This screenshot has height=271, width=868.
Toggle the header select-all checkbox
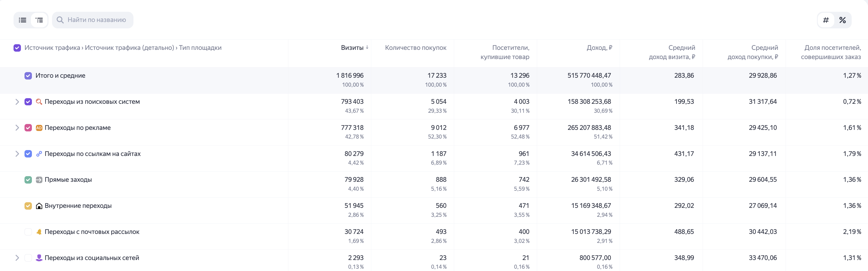[x=17, y=48]
